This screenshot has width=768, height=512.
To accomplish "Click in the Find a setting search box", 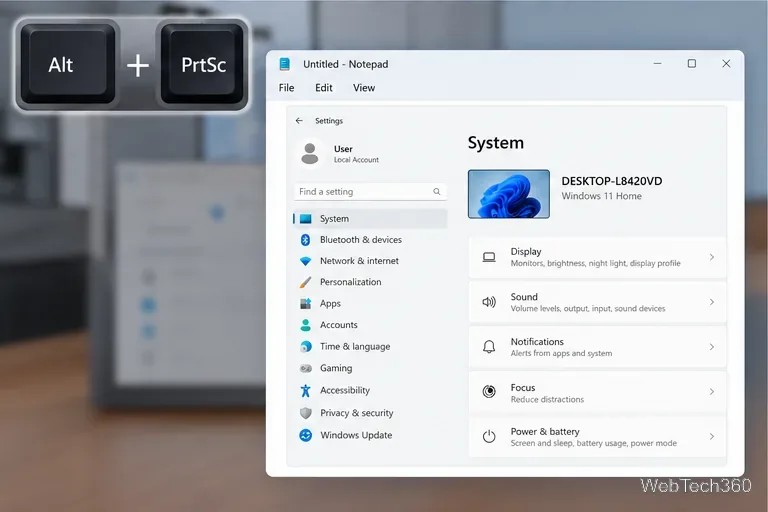I will click(370, 192).
